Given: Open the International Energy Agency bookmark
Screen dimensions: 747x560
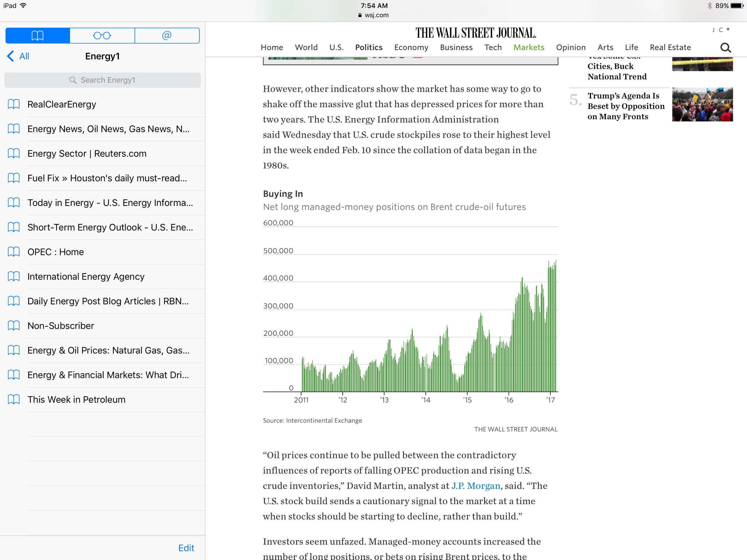Looking at the screenshot, I should tap(86, 277).
